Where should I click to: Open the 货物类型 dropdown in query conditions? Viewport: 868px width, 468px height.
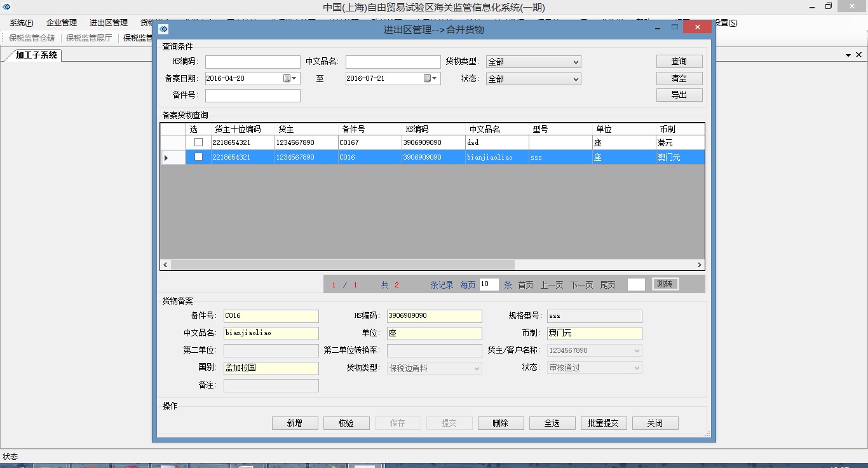pyautogui.click(x=533, y=62)
